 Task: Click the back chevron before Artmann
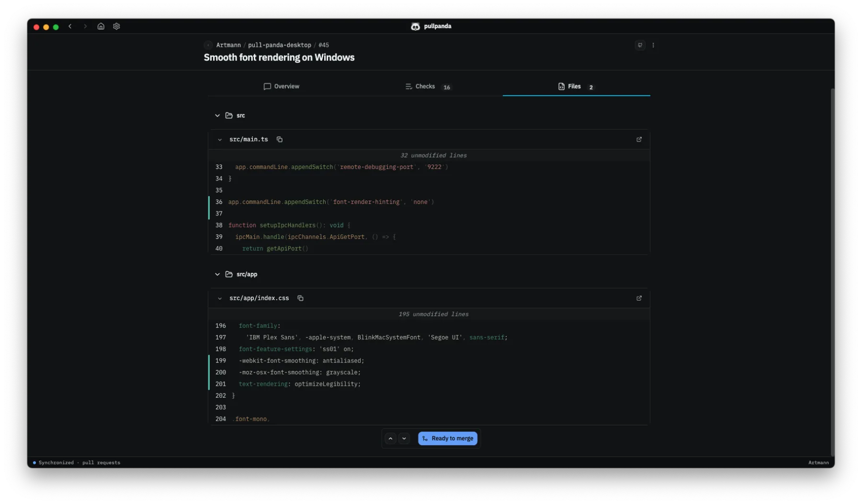208,45
